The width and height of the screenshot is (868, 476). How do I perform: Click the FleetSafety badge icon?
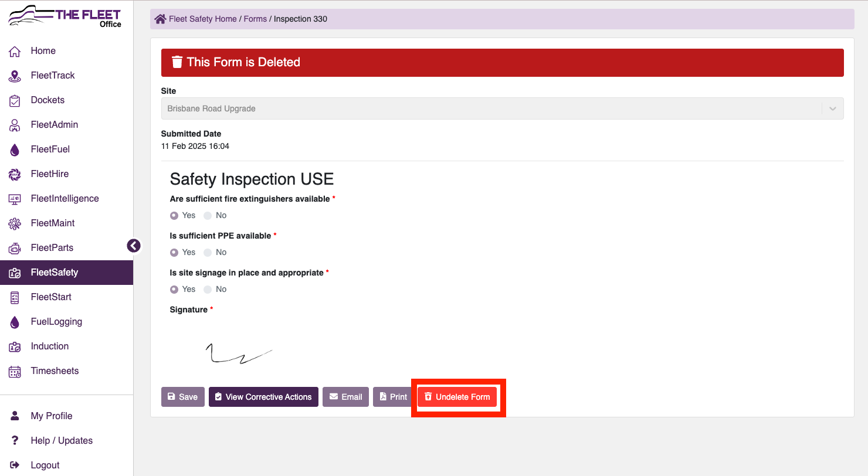[x=15, y=273]
